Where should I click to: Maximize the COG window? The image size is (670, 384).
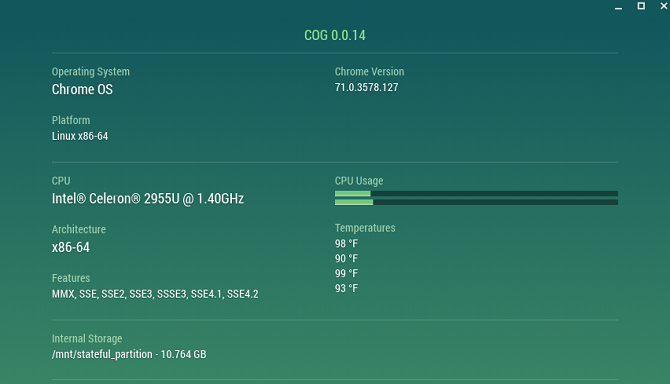[641, 6]
